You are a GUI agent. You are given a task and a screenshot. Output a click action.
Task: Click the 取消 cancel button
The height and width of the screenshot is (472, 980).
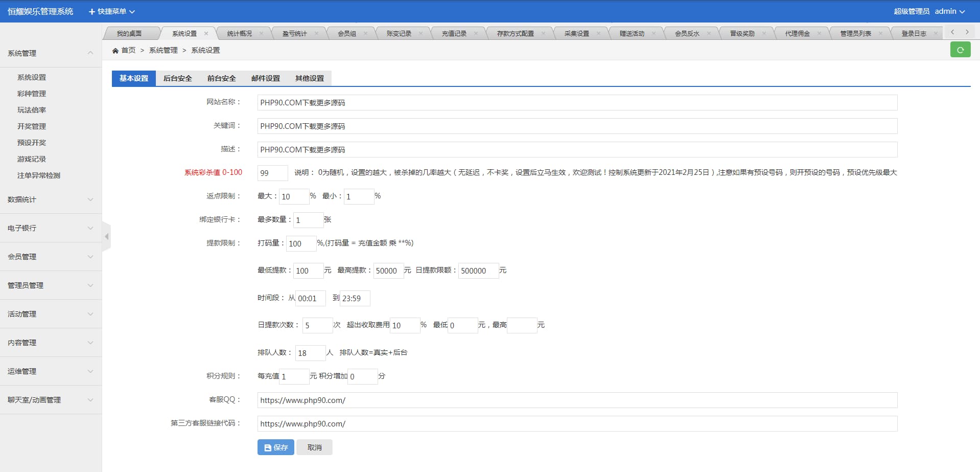coord(314,447)
